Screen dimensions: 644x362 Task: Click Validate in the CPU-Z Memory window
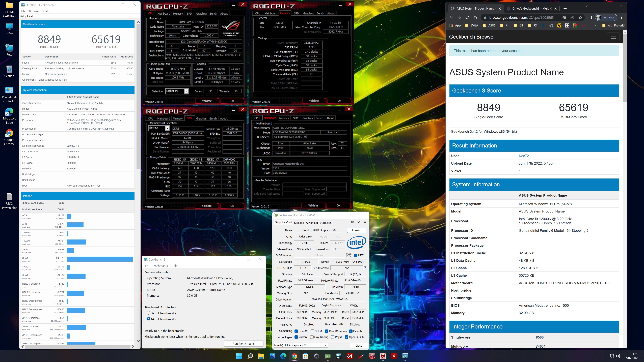point(314,101)
